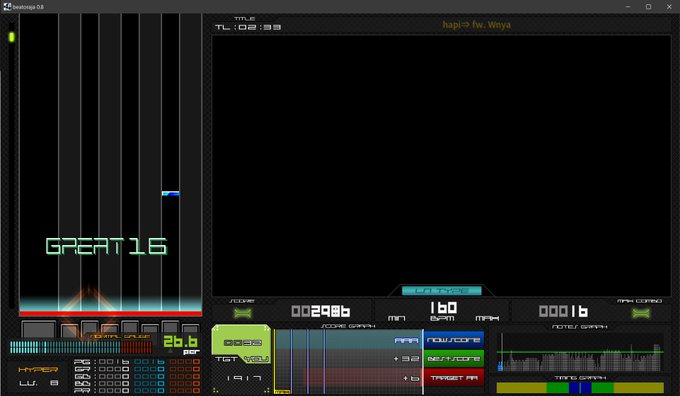Click the TGT YOU green panel
The image size is (680, 396).
(x=241, y=344)
